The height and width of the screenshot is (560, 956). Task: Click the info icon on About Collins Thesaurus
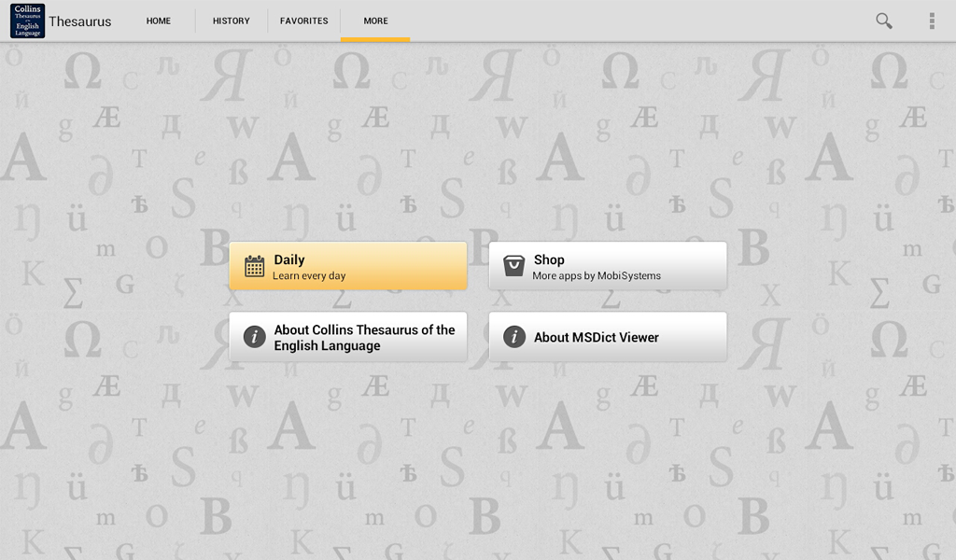pos(253,337)
